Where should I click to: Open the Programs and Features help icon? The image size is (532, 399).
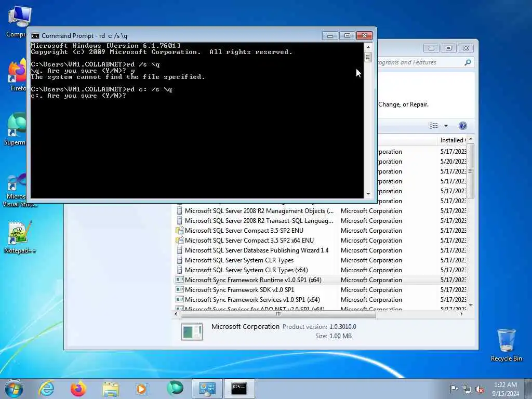pos(462,126)
